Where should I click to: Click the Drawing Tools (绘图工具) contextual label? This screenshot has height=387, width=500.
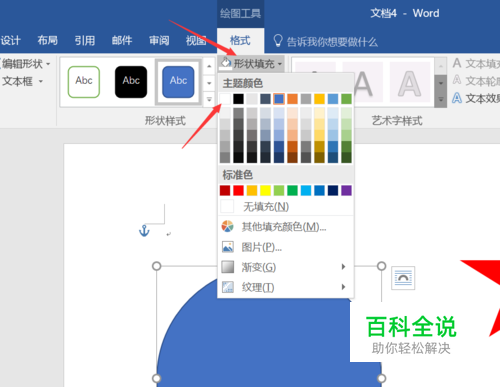tap(240, 13)
